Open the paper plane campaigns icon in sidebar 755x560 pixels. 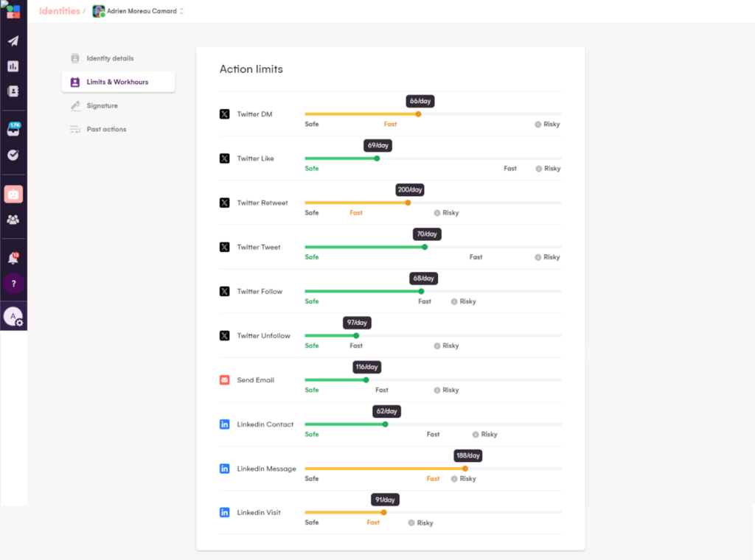coord(13,41)
